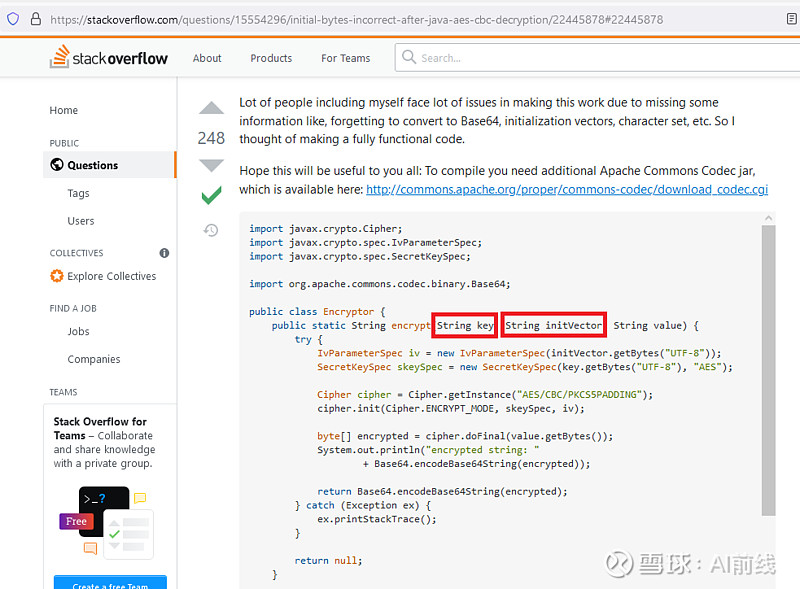Click the code block vertical scrollbar
Viewport: 800px width, 589px height.
coord(768,370)
